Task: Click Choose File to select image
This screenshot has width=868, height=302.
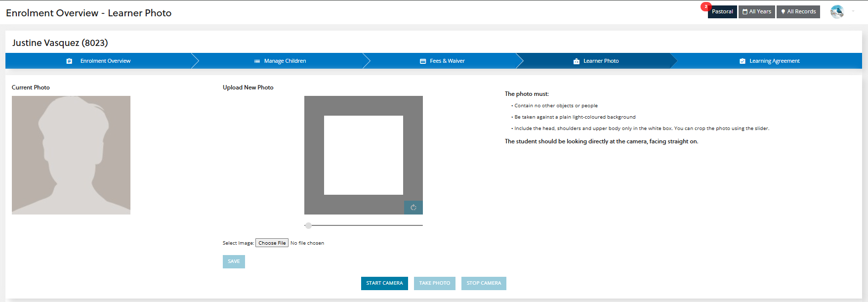Action: (272, 243)
